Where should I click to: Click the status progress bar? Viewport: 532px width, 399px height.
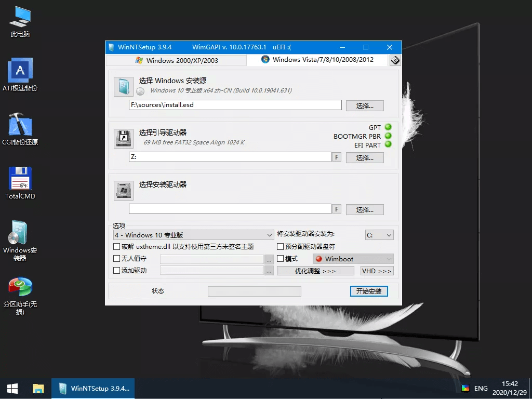pyautogui.click(x=254, y=291)
